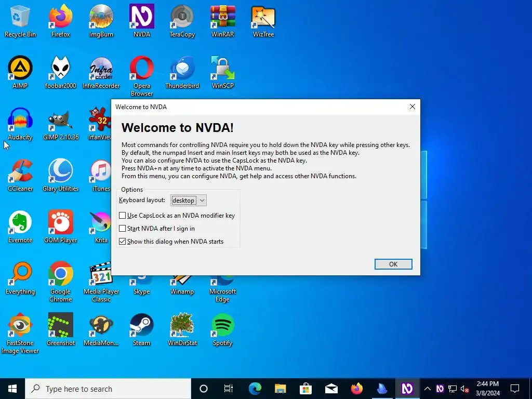Select the AIMP desktop shortcut
Viewport: 532px width, 399px height.
[20, 72]
